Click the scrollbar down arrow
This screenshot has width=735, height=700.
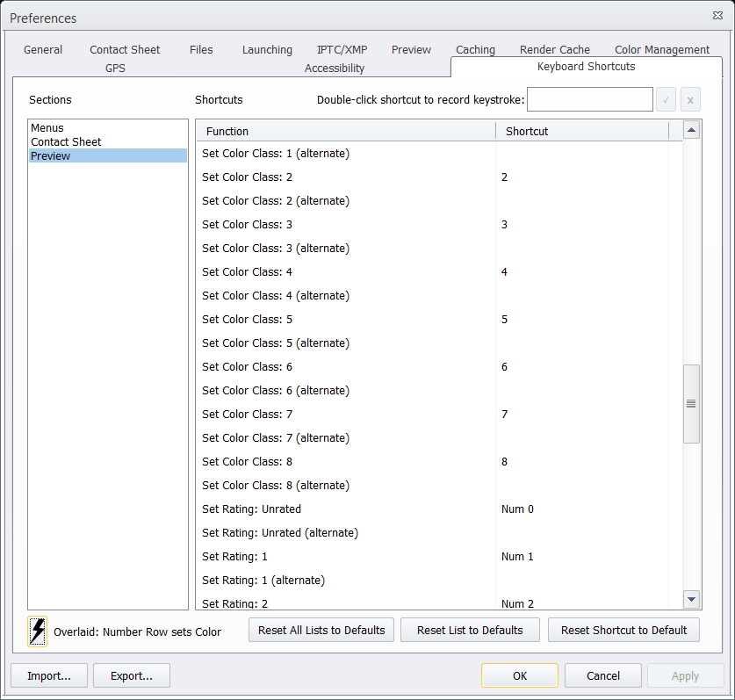point(692,599)
